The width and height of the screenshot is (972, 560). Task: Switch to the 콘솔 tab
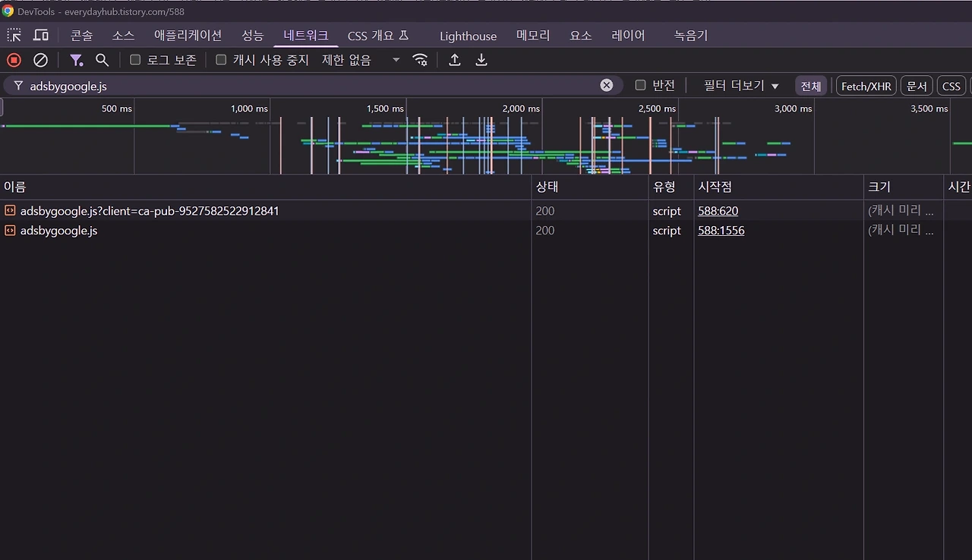pyautogui.click(x=81, y=36)
